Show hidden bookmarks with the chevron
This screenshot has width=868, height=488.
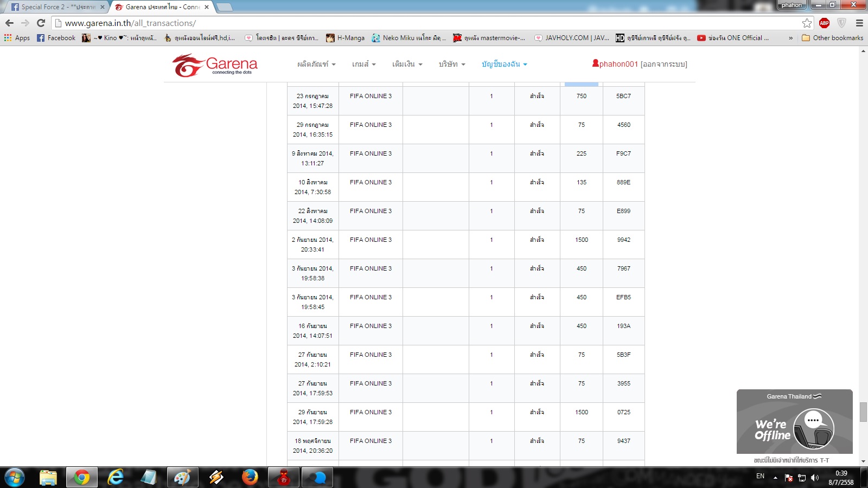(790, 38)
